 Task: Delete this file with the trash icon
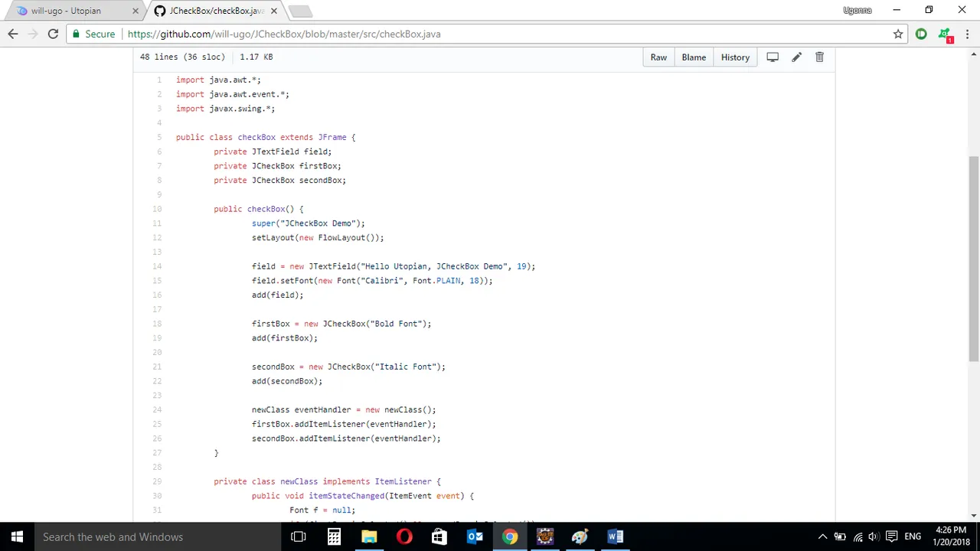[819, 57]
